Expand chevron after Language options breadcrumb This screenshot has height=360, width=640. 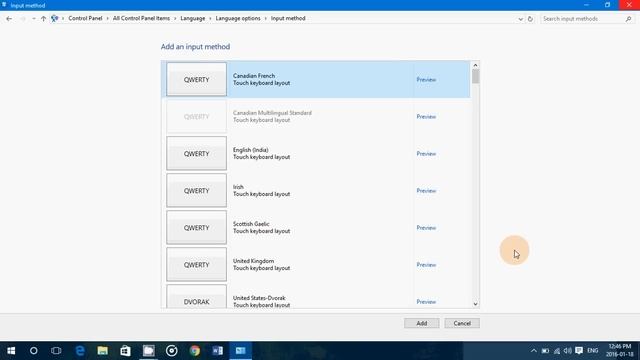[266, 18]
